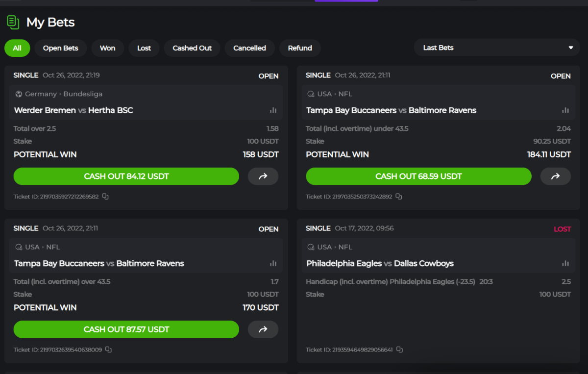This screenshot has width=588, height=374.
Task: Show Cashed Out bets
Action: point(192,48)
